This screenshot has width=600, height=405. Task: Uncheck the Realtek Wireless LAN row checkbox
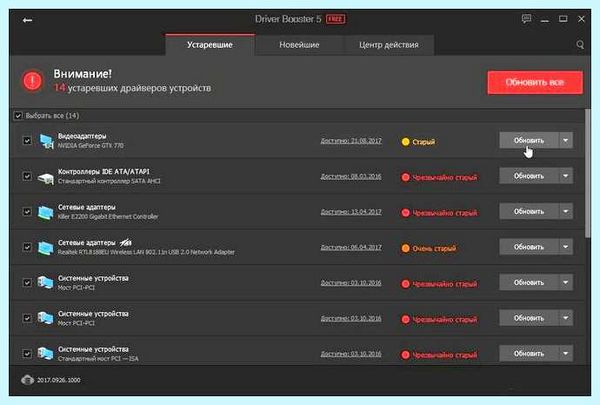click(27, 247)
